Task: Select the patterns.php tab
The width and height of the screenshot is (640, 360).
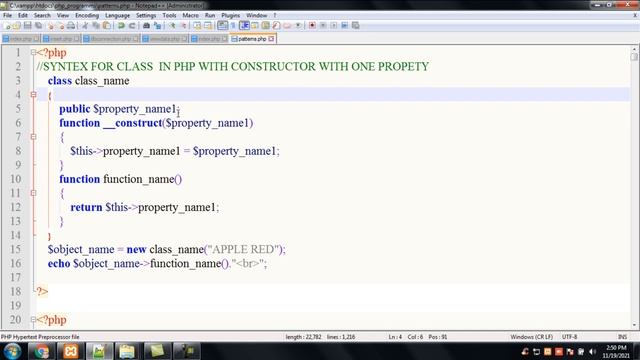Action: [x=252, y=39]
